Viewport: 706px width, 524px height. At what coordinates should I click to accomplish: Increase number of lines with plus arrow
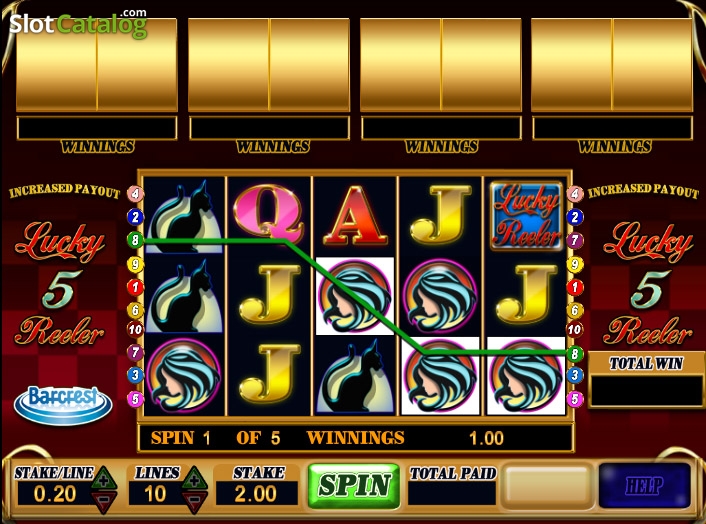195,479
